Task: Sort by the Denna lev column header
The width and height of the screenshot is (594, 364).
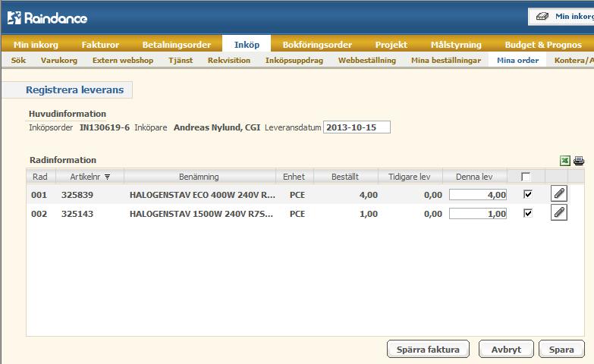Action: [x=474, y=177]
